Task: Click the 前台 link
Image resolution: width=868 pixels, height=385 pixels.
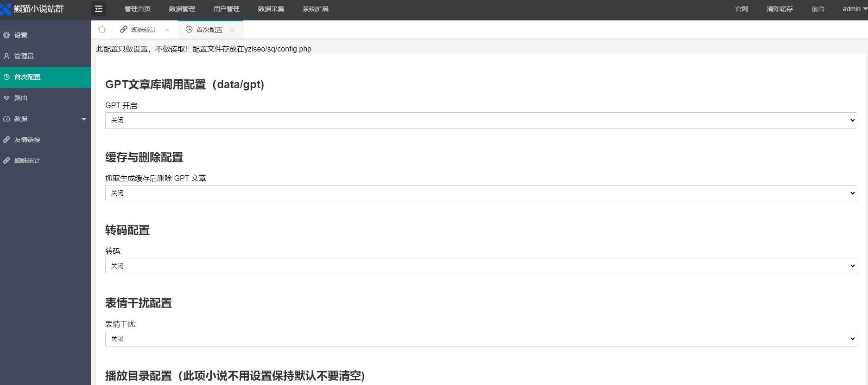Action: pyautogui.click(x=818, y=9)
